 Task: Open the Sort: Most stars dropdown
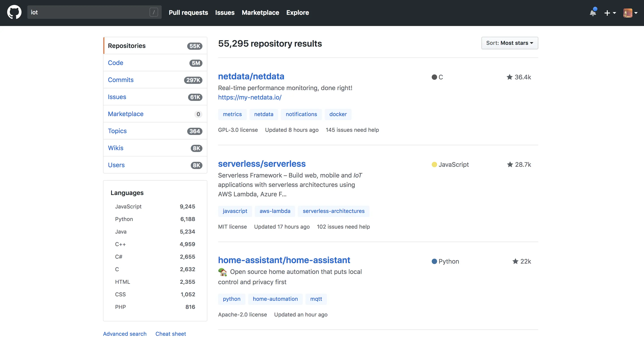point(509,43)
